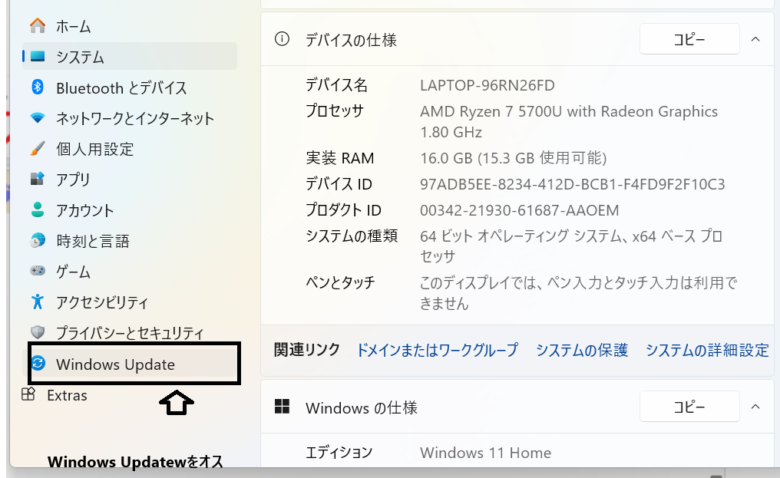The height and width of the screenshot is (478, 780).
Task: Copy device specifications with コピー button
Action: pyautogui.click(x=689, y=40)
